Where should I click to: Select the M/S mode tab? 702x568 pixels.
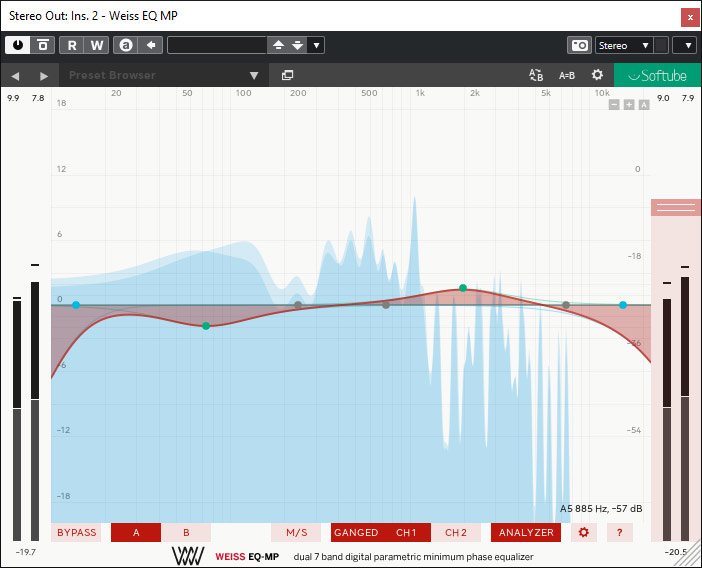[296, 532]
